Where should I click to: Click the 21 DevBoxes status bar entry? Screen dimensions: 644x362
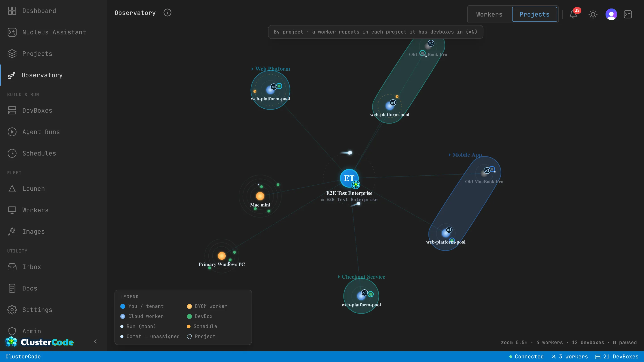[617, 357]
